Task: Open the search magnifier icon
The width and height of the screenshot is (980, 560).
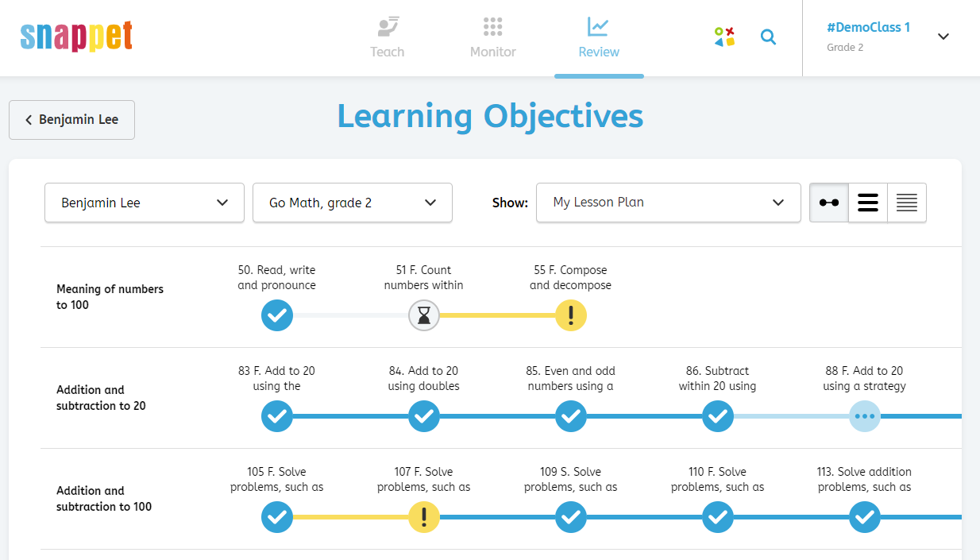Action: (768, 37)
